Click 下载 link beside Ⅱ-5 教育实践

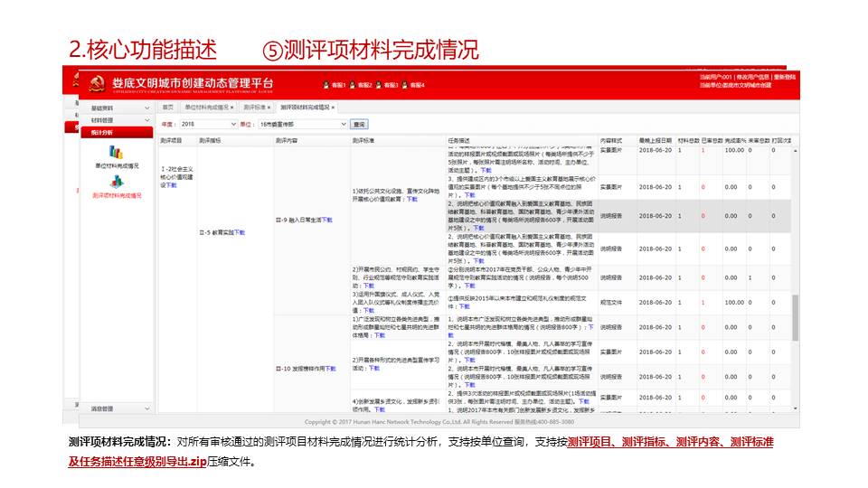click(x=240, y=232)
